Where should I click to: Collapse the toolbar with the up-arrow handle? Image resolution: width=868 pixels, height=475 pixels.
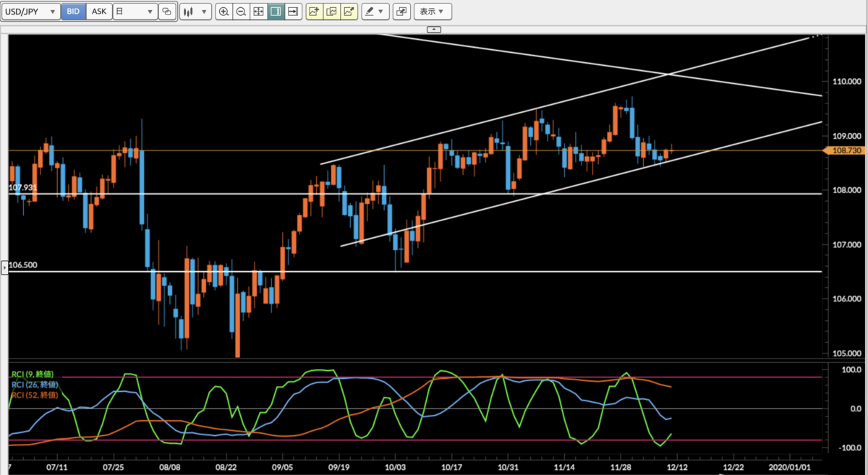(x=434, y=30)
